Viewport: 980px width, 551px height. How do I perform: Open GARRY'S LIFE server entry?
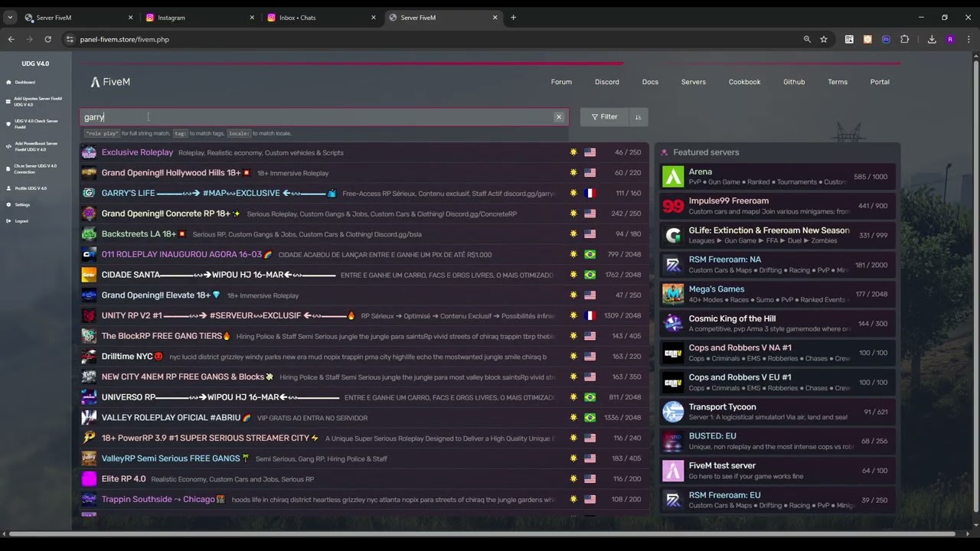[x=364, y=193]
